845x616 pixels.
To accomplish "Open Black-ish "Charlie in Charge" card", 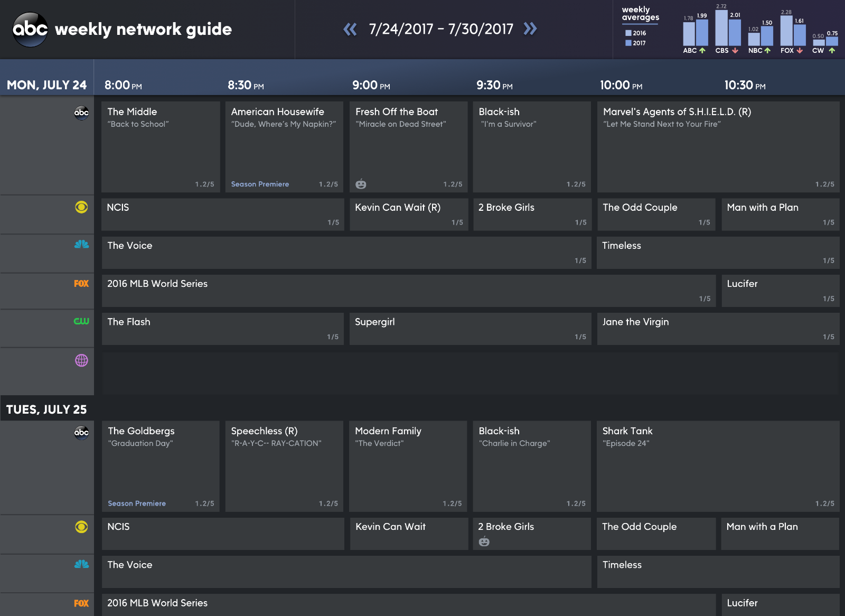I will pyautogui.click(x=532, y=466).
